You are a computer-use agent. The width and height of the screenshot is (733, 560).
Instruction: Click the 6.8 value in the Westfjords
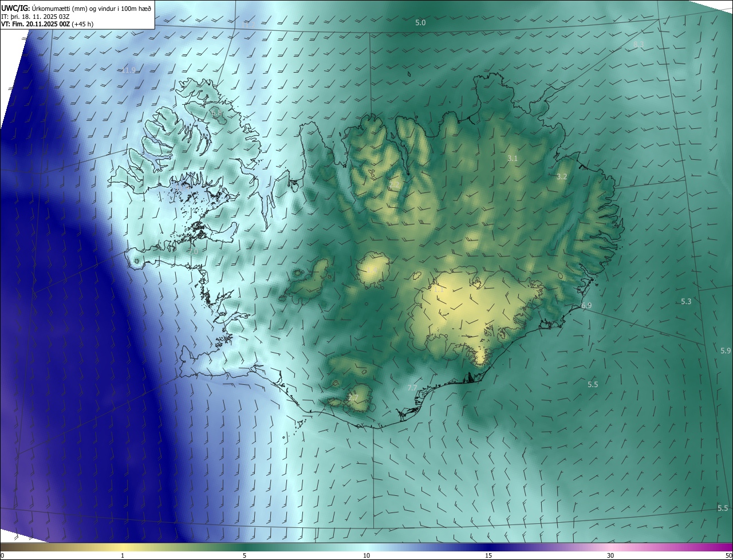coord(217,113)
